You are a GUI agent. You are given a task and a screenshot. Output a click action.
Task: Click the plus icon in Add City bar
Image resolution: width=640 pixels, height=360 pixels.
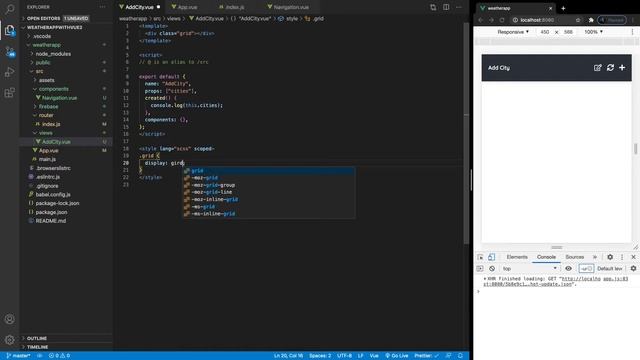coord(622,67)
